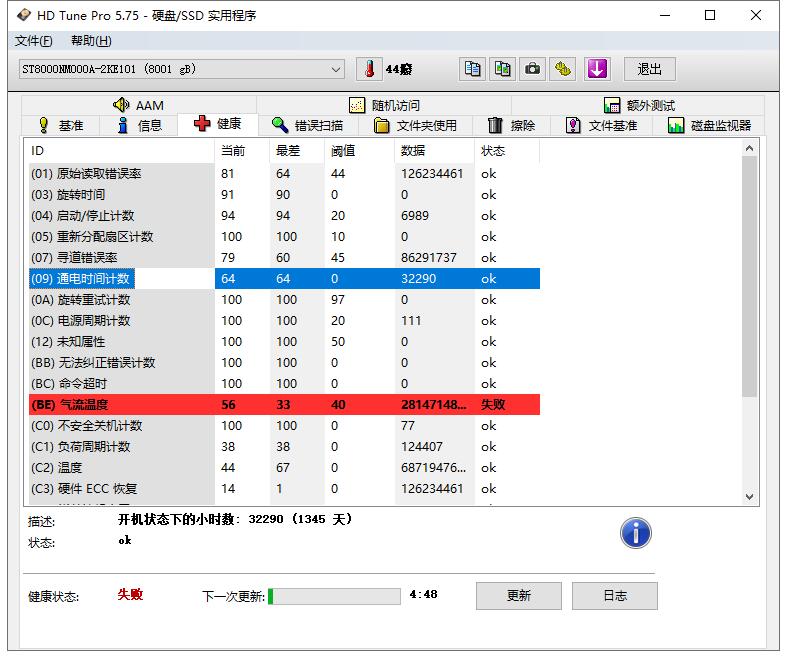Screen dimensions: 787x658
Task: Switch to the 随机访问 tab
Action: pyautogui.click(x=384, y=105)
